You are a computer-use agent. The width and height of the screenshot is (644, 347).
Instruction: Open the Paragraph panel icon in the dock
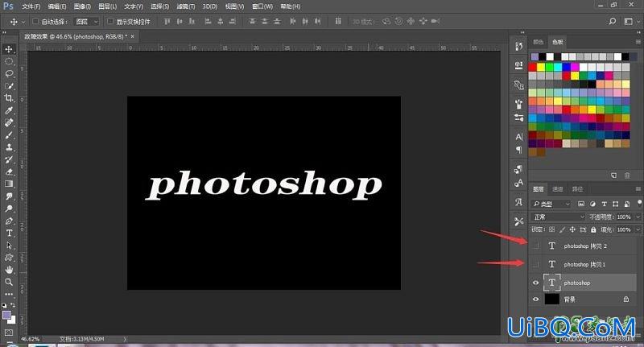tap(518, 150)
